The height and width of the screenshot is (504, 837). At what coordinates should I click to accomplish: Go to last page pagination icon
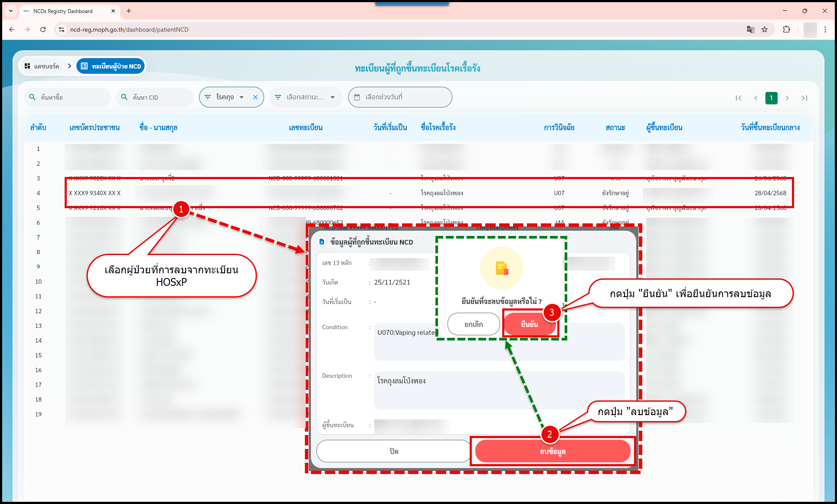click(804, 98)
